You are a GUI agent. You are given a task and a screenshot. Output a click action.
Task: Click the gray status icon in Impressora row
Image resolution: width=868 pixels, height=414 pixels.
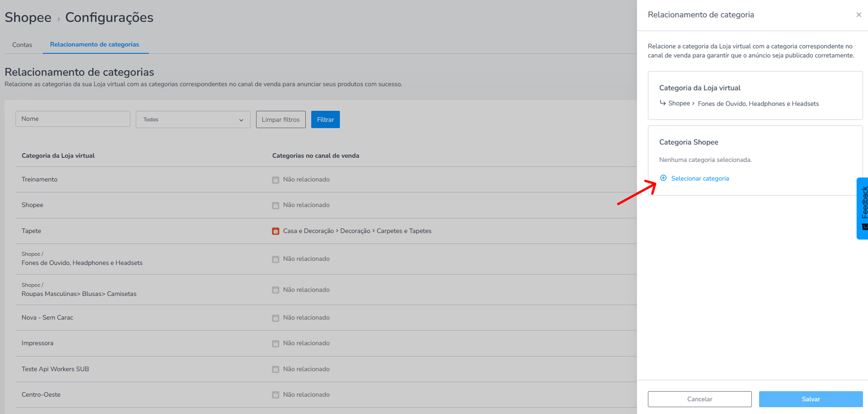click(x=276, y=343)
